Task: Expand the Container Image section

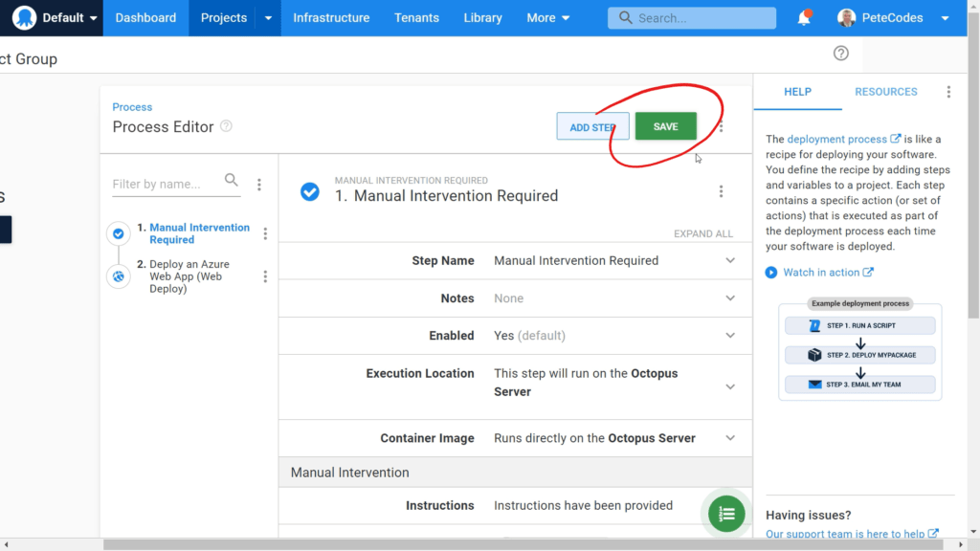Action: [515, 438]
